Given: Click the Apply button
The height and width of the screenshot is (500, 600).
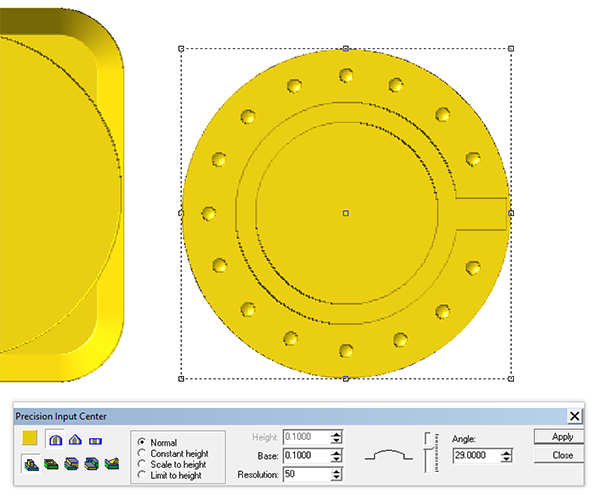Looking at the screenshot, I should pyautogui.click(x=559, y=436).
